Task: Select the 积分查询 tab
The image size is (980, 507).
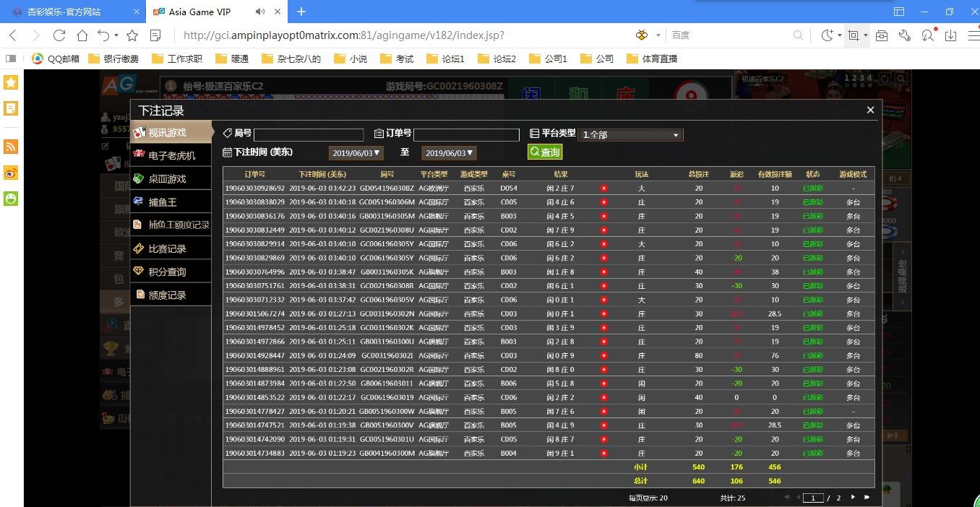Action: (x=171, y=272)
